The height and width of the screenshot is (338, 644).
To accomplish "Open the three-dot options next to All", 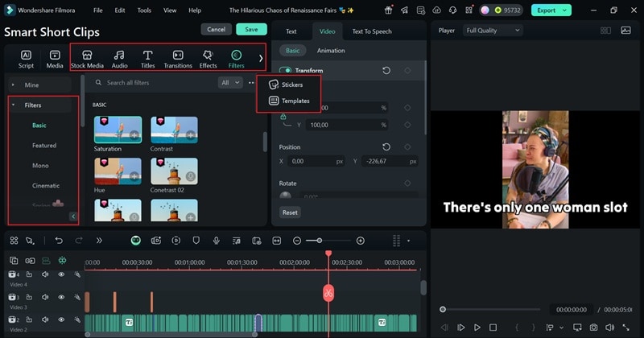I will (x=251, y=83).
